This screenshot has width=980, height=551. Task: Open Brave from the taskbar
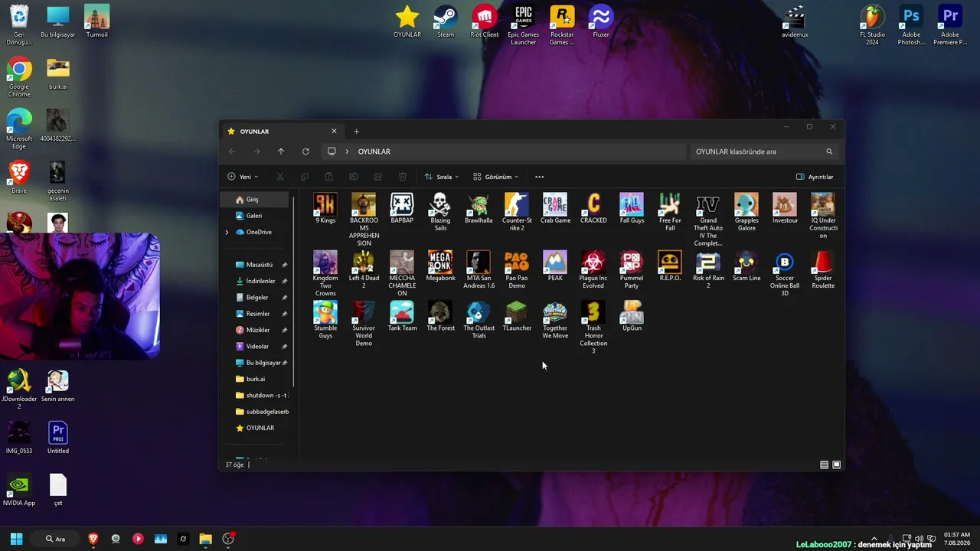[x=93, y=539]
